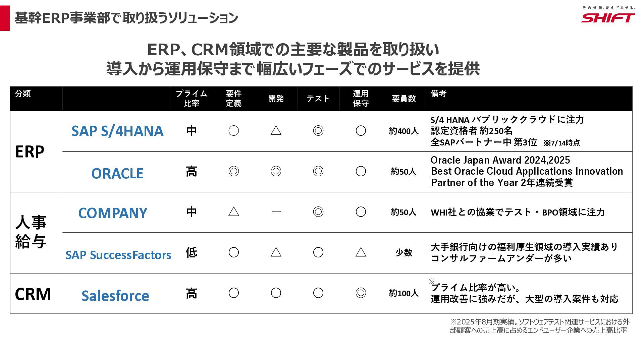The image size is (644, 362).
Task: Click the 約400人 headcount cell
Action: pyautogui.click(x=404, y=131)
